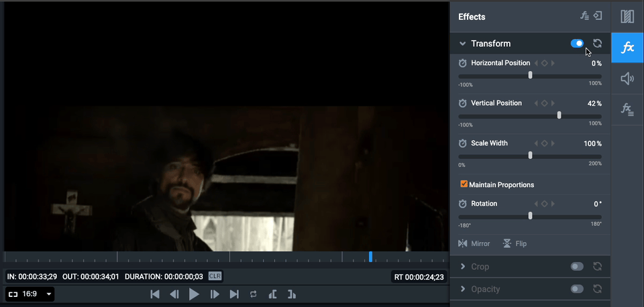This screenshot has width=644, height=307.
Task: Play the preview video
Action: (x=194, y=294)
